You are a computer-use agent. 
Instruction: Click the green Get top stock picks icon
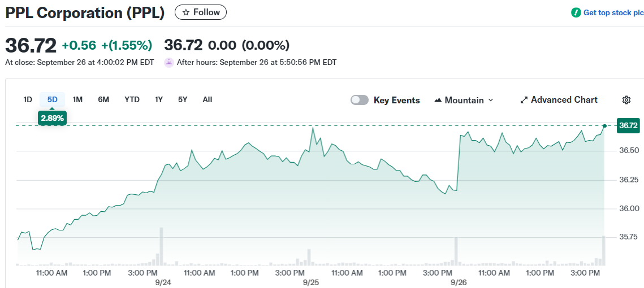click(576, 13)
